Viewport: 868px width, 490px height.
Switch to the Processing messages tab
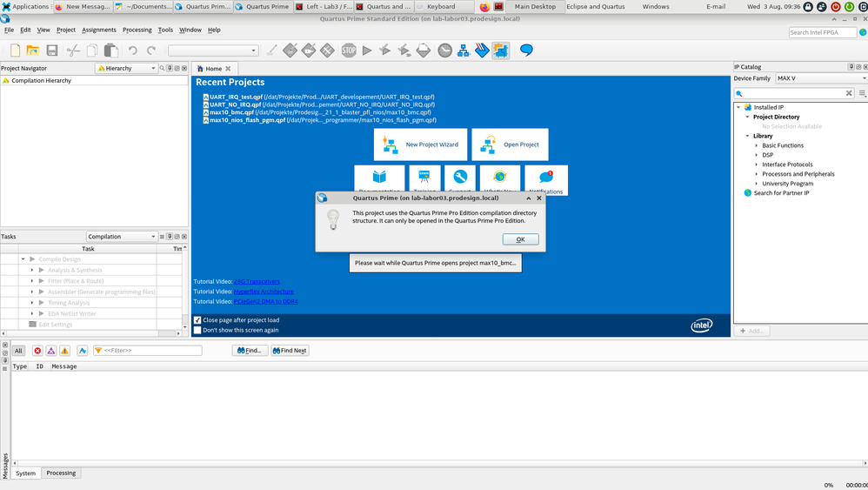[x=61, y=473]
